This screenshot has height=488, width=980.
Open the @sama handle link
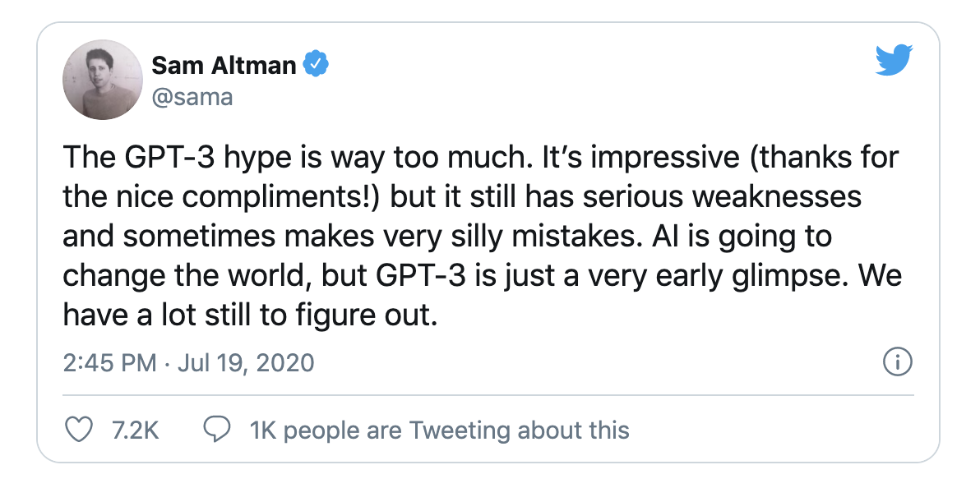[x=192, y=98]
